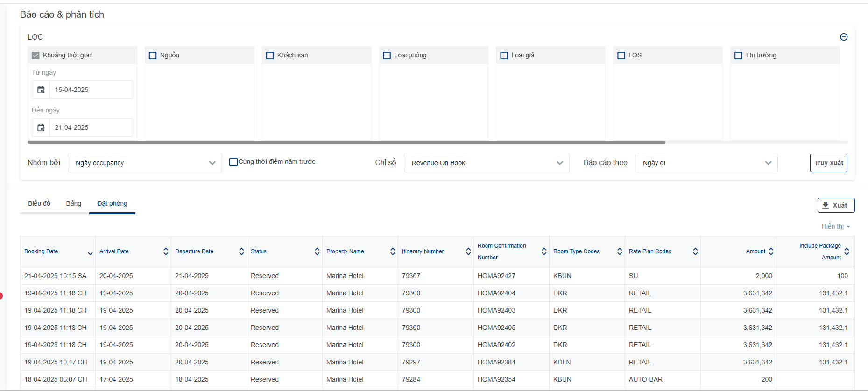
Task: Click the Truy xuất button
Action: [x=828, y=163]
